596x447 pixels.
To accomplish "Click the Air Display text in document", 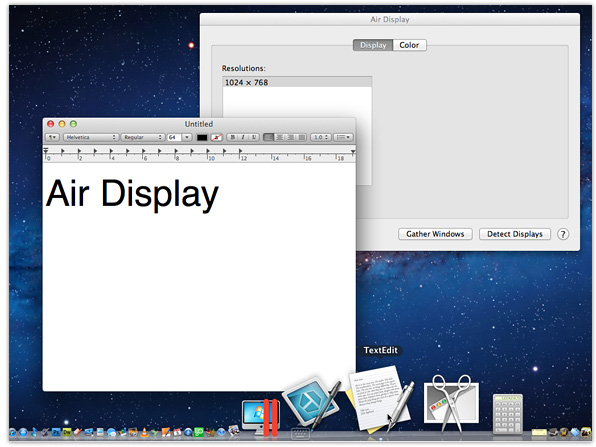I will pos(132,195).
